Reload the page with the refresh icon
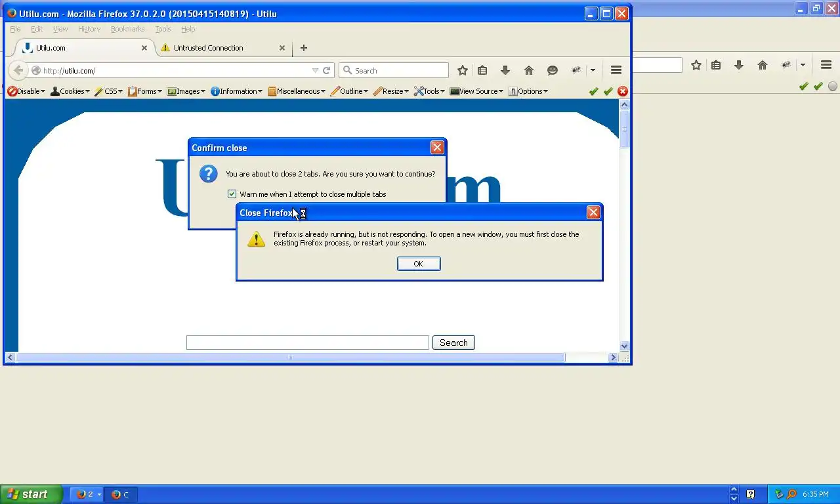Screen dimensions: 840x504 click(326, 70)
